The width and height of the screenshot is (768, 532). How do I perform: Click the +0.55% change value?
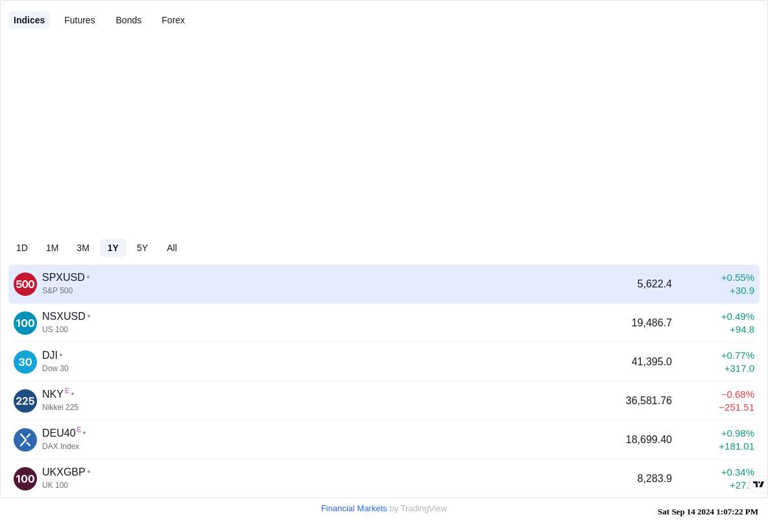click(738, 278)
